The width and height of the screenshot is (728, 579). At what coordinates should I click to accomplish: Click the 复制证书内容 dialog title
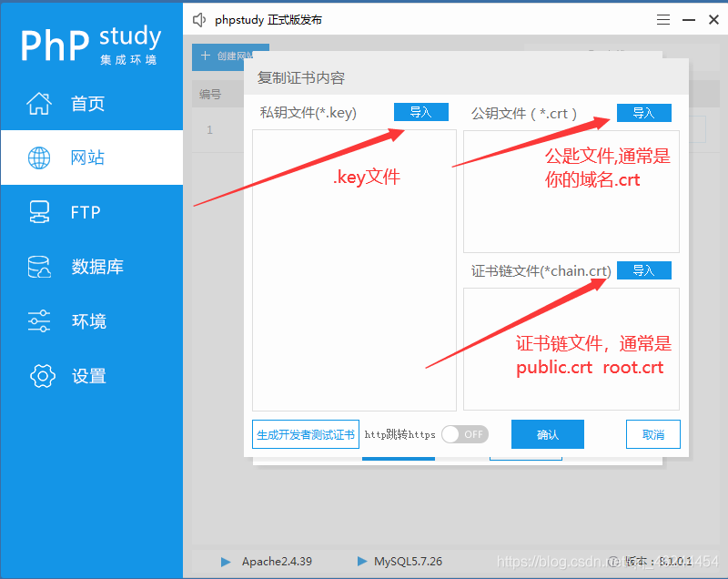point(301,77)
